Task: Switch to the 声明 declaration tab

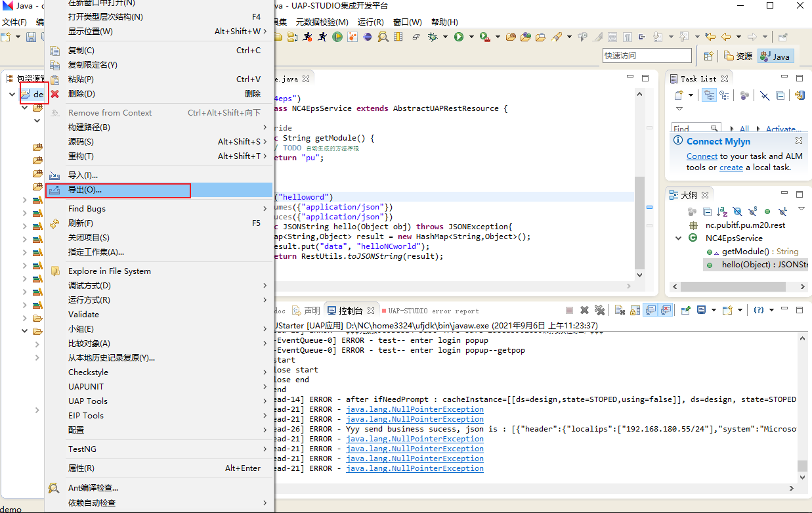Action: click(x=307, y=311)
